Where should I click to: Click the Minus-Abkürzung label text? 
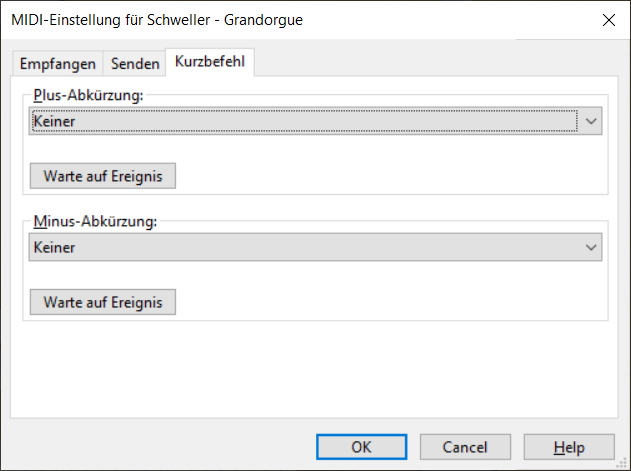click(95, 221)
